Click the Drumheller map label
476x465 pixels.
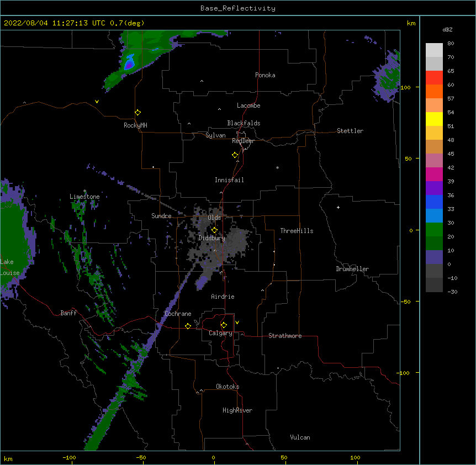352,269
